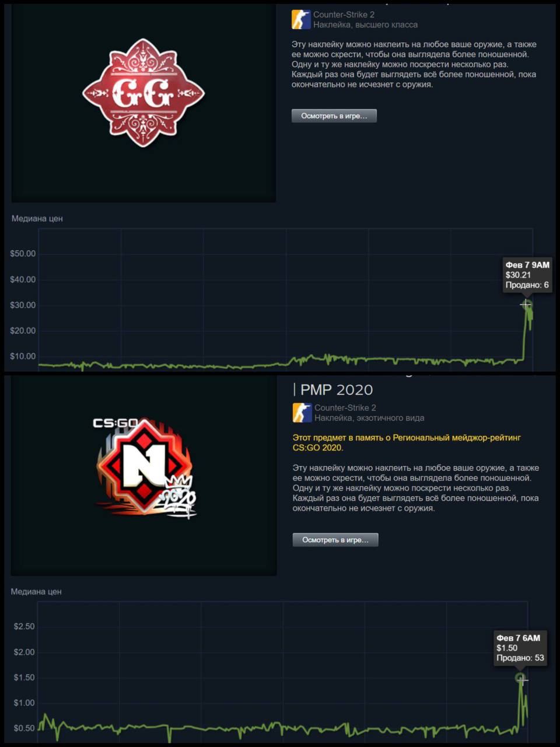This screenshot has height=747, width=560.
Task: Click the lower "Медиана цен" chart heading
Action: (36, 591)
